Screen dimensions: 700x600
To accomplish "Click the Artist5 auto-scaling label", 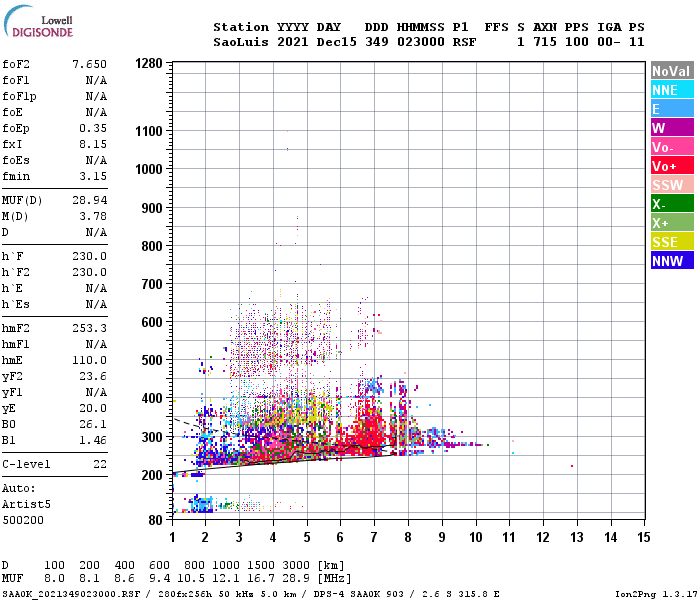I will 26,504.
